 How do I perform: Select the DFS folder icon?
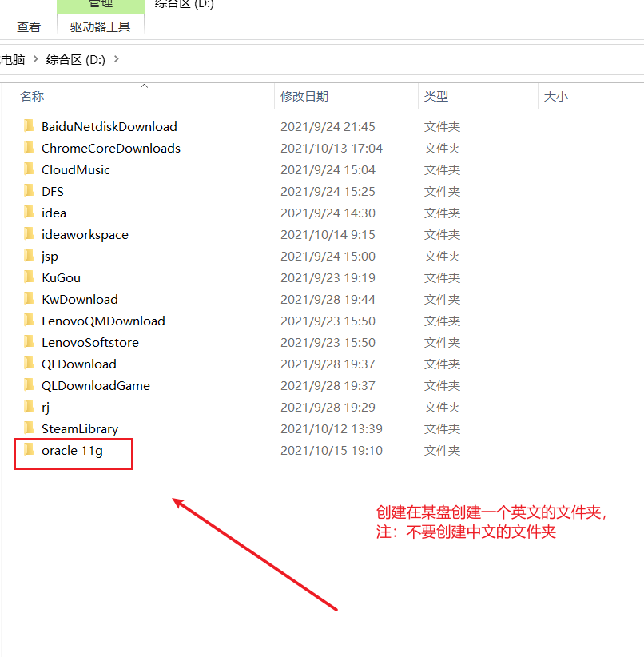pyautogui.click(x=30, y=191)
